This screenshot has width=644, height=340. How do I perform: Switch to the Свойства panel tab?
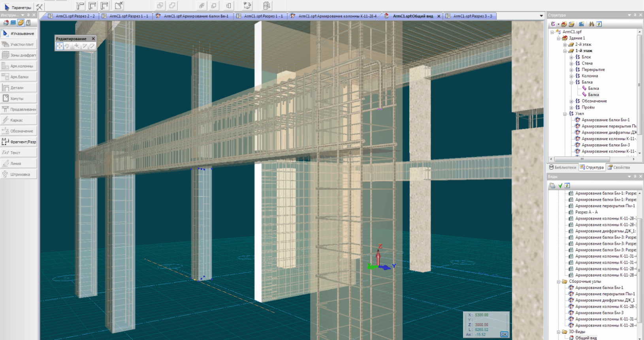click(x=619, y=167)
